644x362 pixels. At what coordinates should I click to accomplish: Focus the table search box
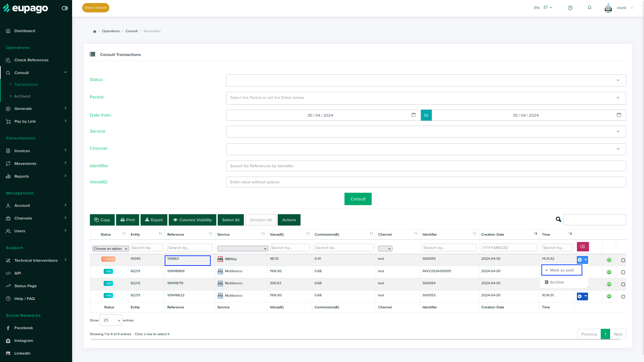click(595, 220)
